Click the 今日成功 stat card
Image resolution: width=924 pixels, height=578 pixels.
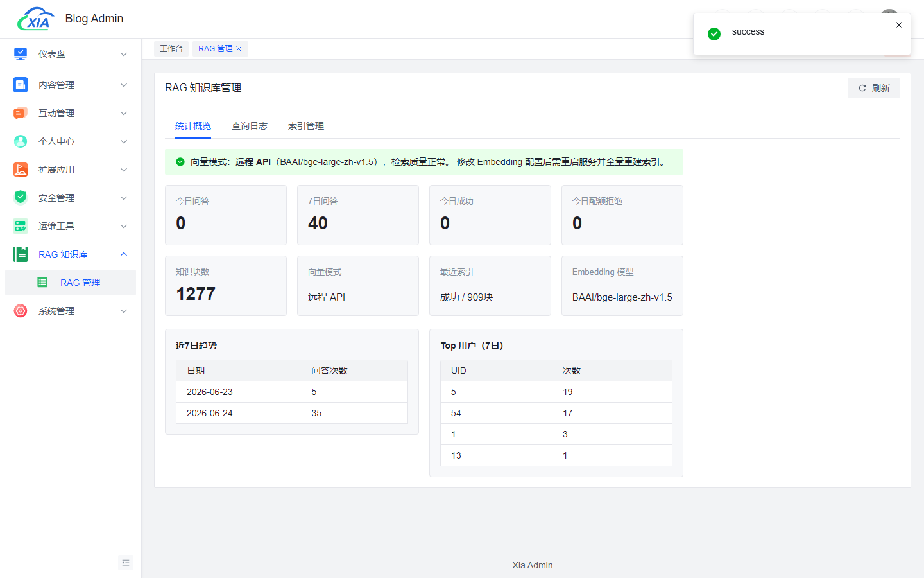pos(490,215)
